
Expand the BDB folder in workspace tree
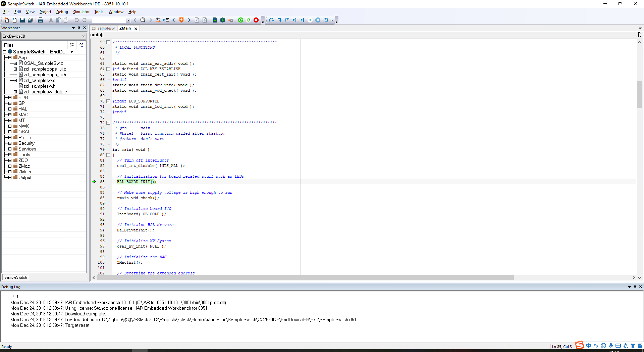coord(10,98)
